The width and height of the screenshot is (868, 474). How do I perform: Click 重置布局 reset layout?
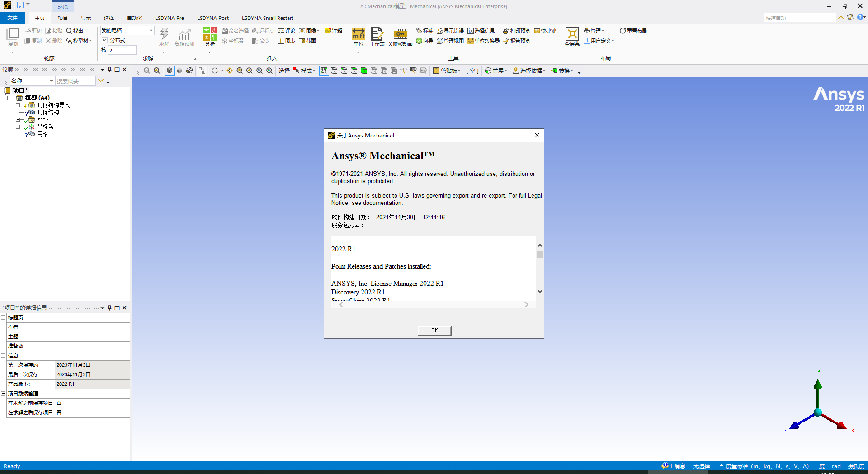pos(633,31)
